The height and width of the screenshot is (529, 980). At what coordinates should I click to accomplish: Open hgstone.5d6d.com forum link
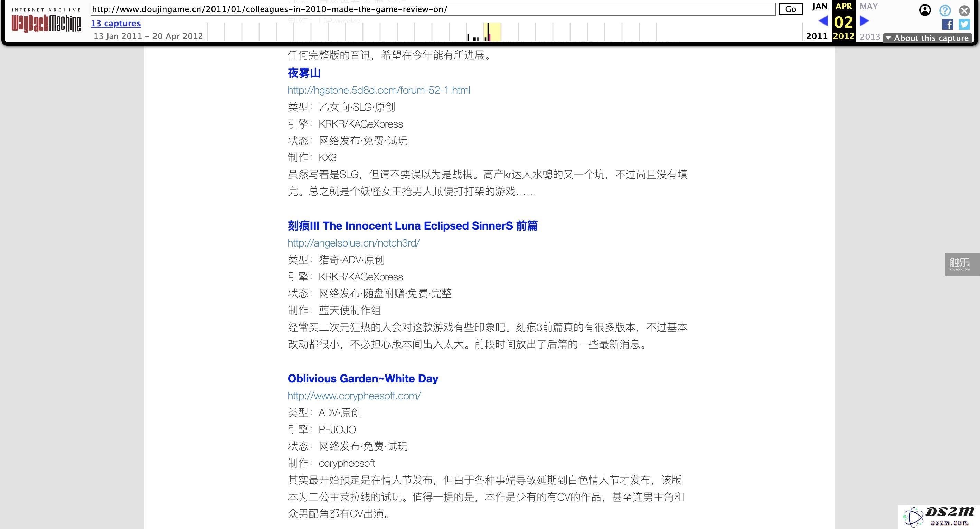click(x=379, y=90)
